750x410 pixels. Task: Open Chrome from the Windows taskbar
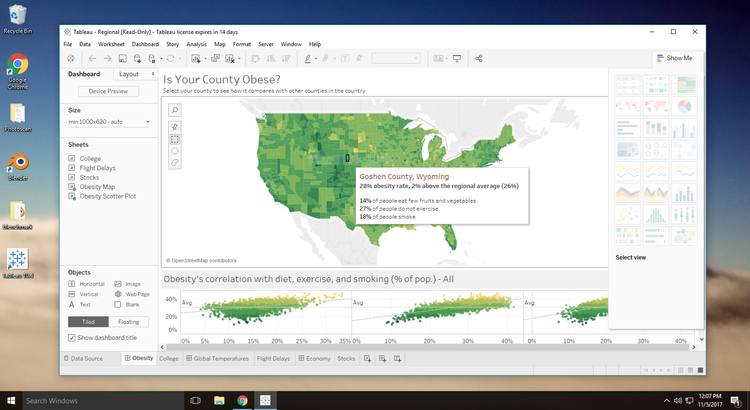click(x=242, y=400)
